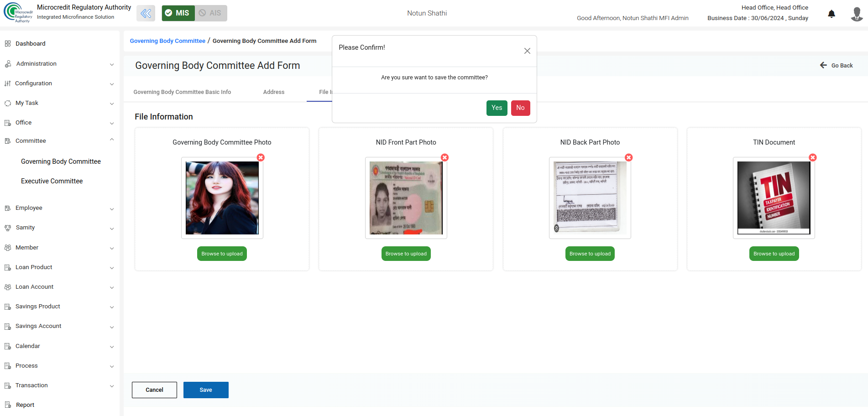Click the Member sidebar icon

(8, 248)
